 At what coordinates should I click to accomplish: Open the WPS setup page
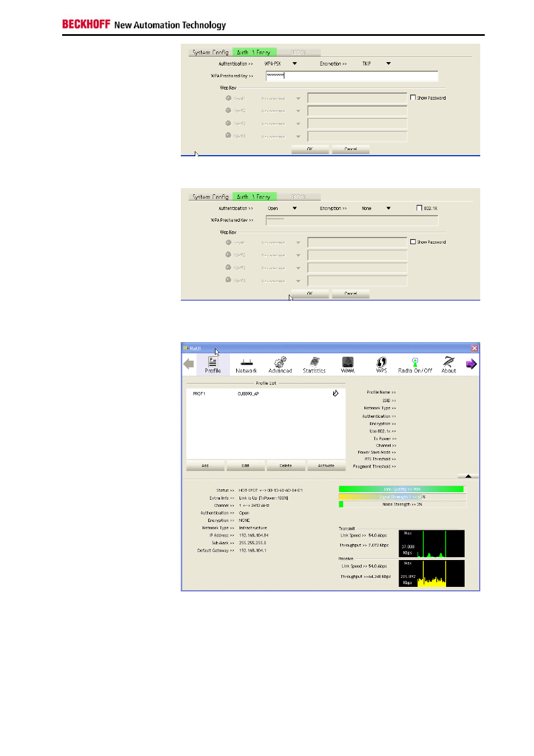point(381,365)
